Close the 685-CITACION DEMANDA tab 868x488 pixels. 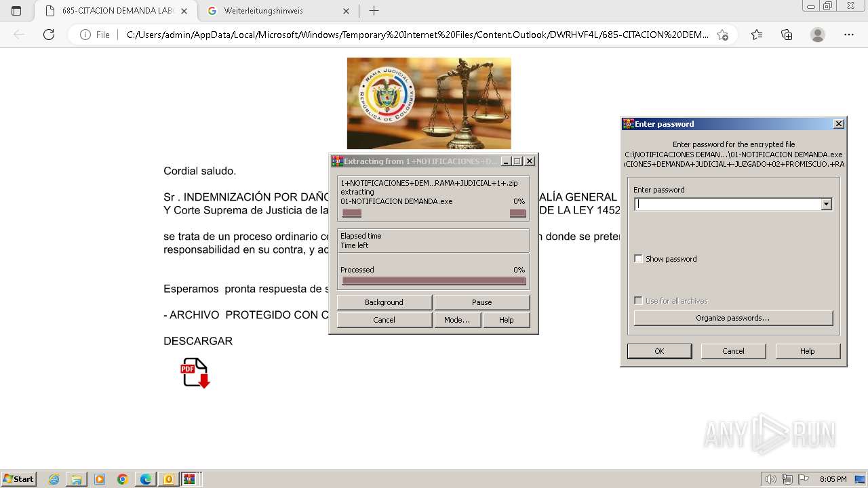(x=184, y=11)
